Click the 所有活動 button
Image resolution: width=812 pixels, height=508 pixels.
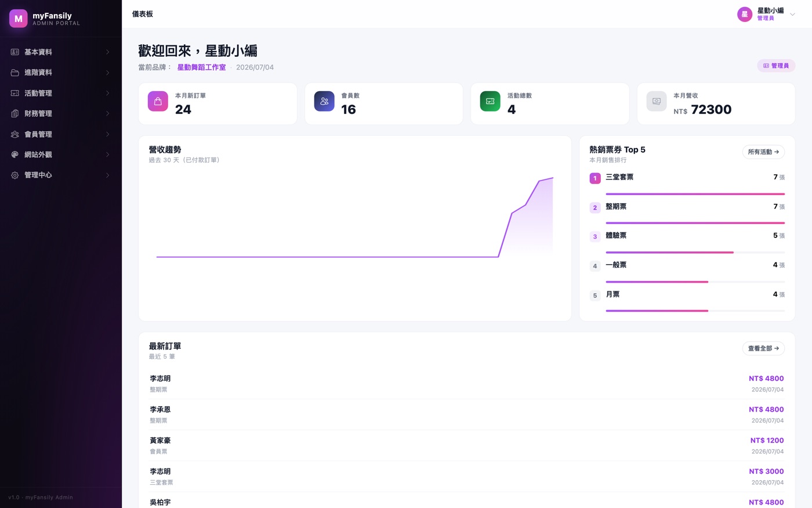(x=763, y=152)
